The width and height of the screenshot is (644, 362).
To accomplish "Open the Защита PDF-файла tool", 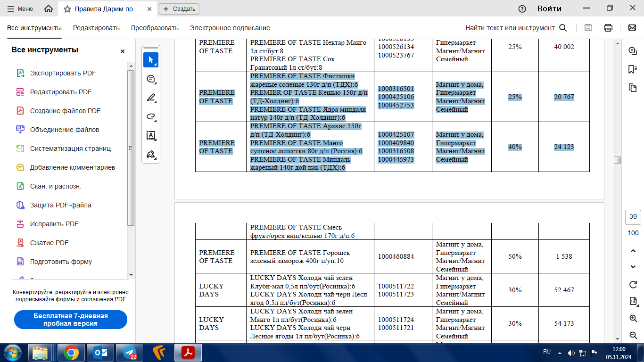I will (x=61, y=205).
